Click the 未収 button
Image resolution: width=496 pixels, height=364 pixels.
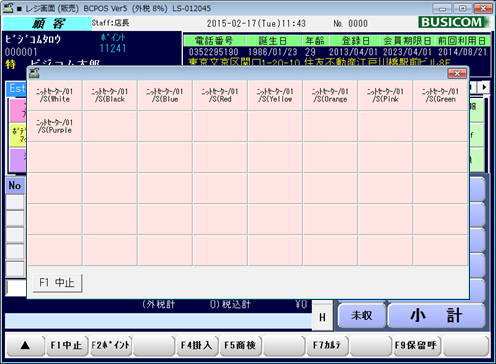[x=362, y=315]
